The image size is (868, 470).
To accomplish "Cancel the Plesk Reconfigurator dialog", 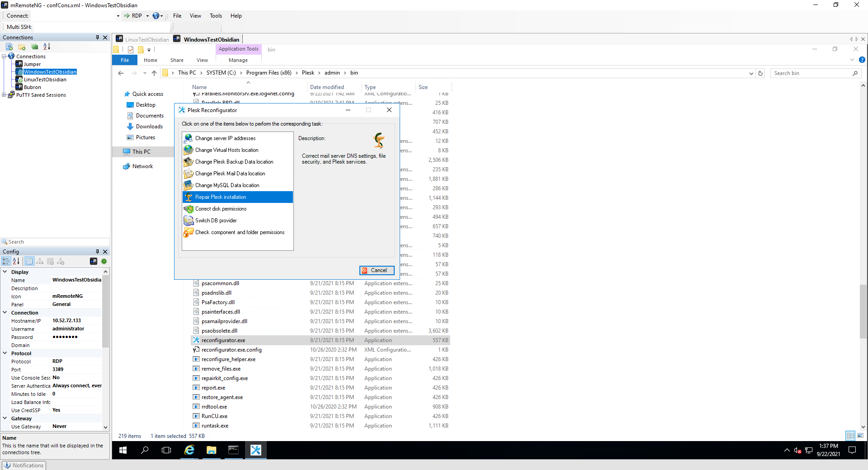I will [377, 270].
